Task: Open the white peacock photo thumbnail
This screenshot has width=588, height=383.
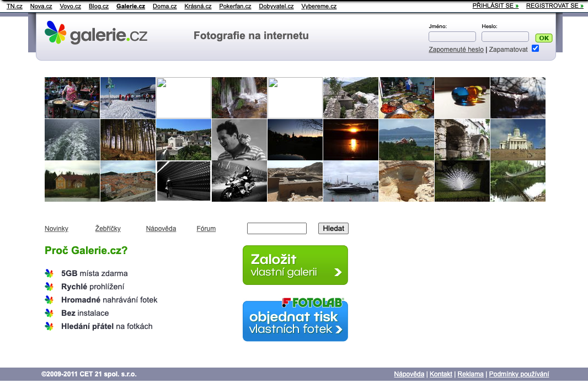Action: point(462,181)
